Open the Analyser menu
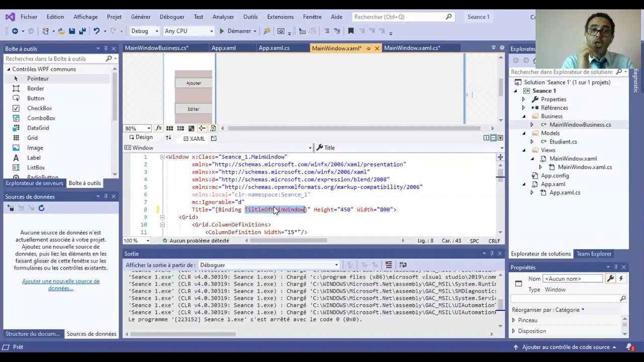 223,17
